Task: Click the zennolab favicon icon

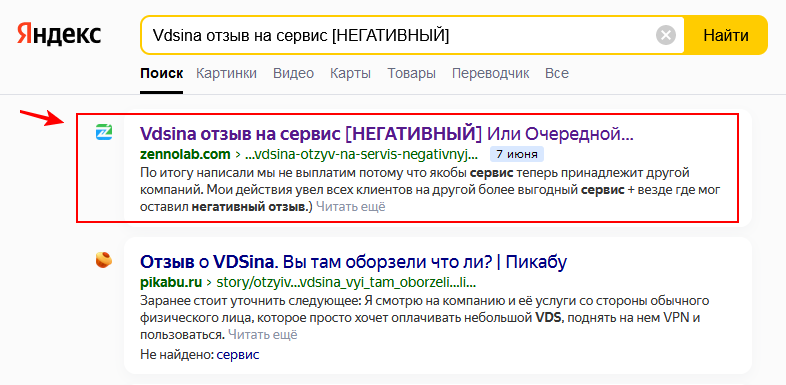Action: 104,132
